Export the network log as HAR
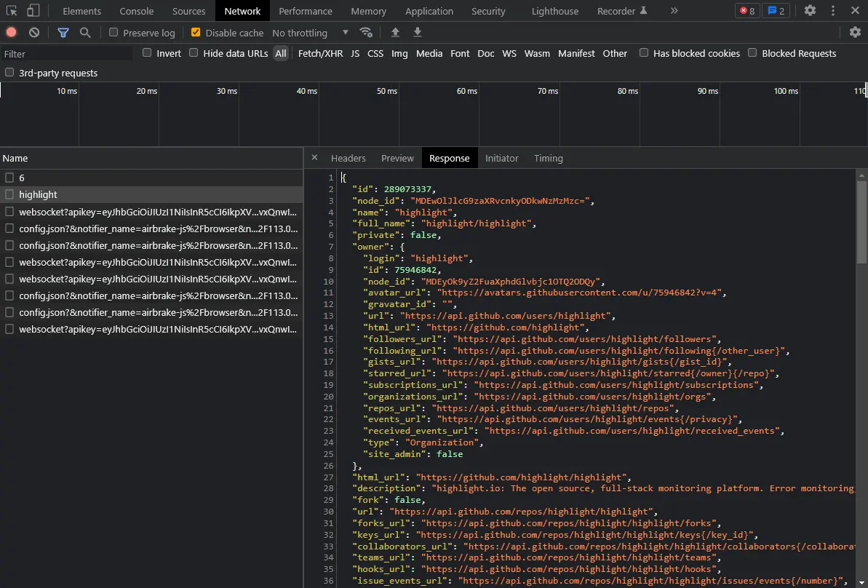The width and height of the screenshot is (868, 588). click(416, 32)
